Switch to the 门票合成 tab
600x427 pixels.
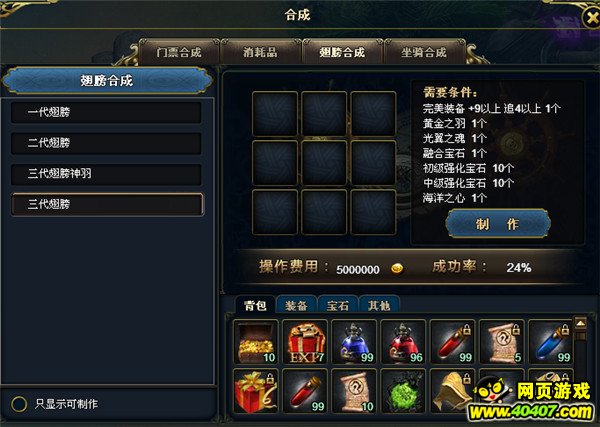[x=179, y=52]
